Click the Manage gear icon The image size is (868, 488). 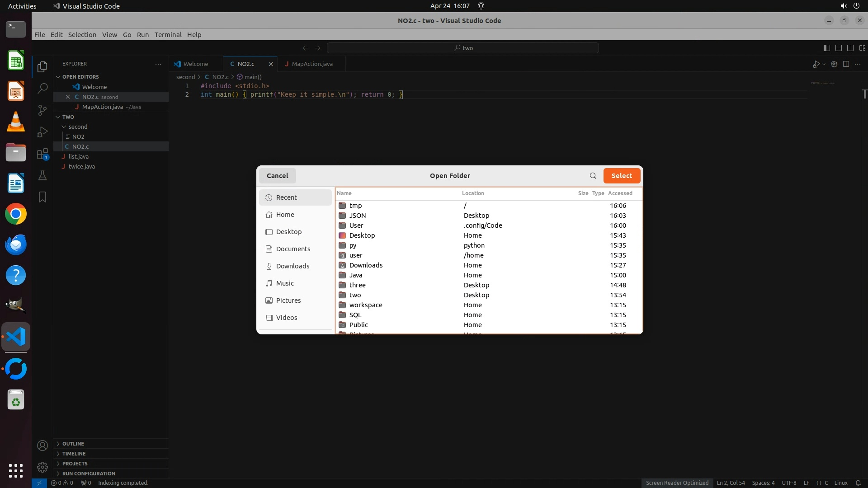[x=42, y=467]
